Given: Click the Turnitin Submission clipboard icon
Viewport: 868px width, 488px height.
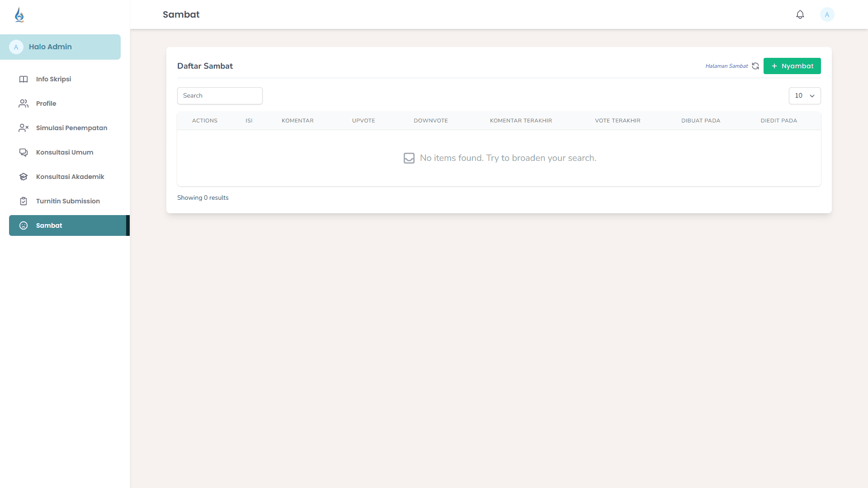Looking at the screenshot, I should click(x=24, y=201).
